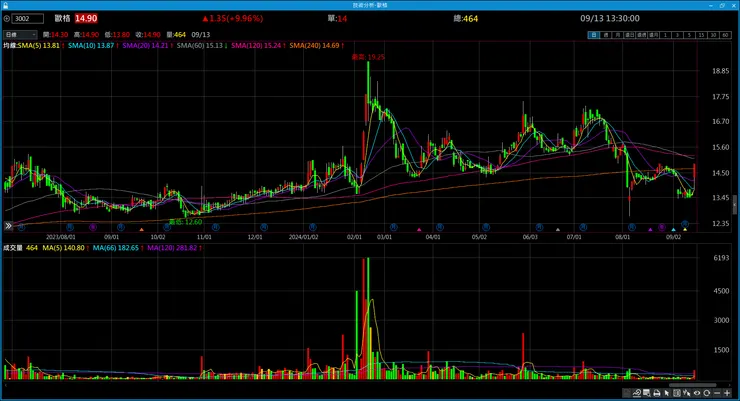The width and height of the screenshot is (740, 401).
Task: Click the add-symbol plus icon beside 3002
Action: tap(7, 19)
